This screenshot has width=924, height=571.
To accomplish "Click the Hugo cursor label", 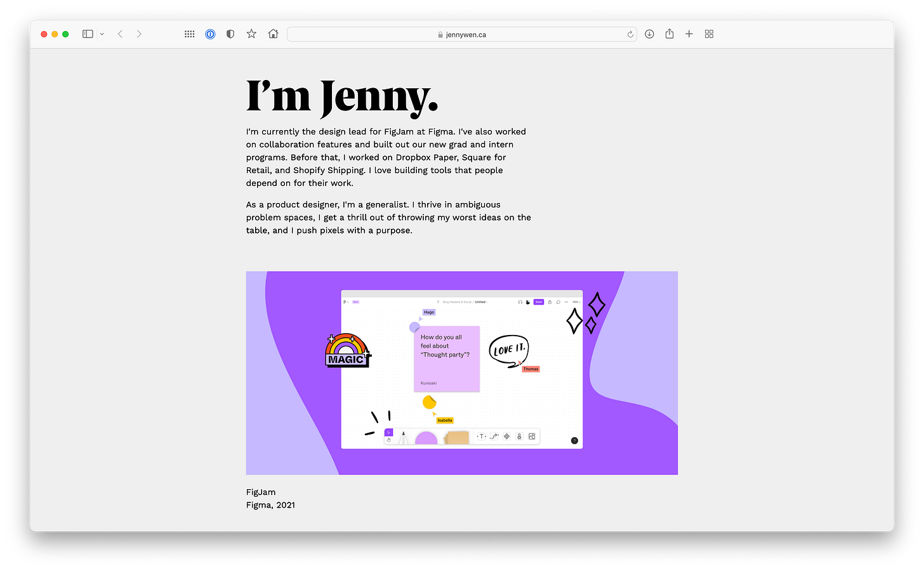I will click(429, 312).
